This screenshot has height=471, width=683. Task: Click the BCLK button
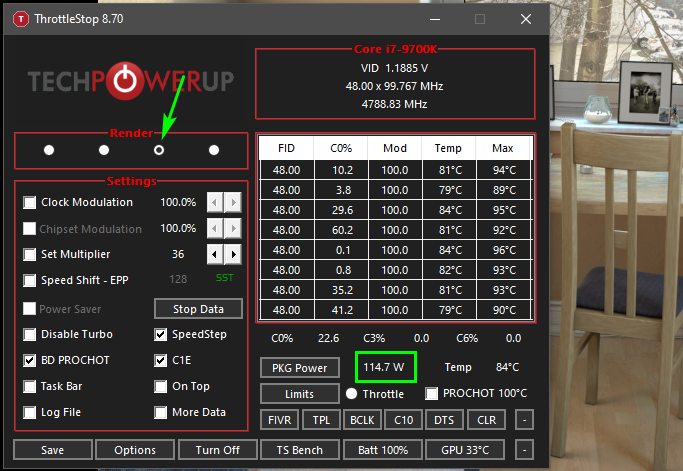[x=362, y=420]
